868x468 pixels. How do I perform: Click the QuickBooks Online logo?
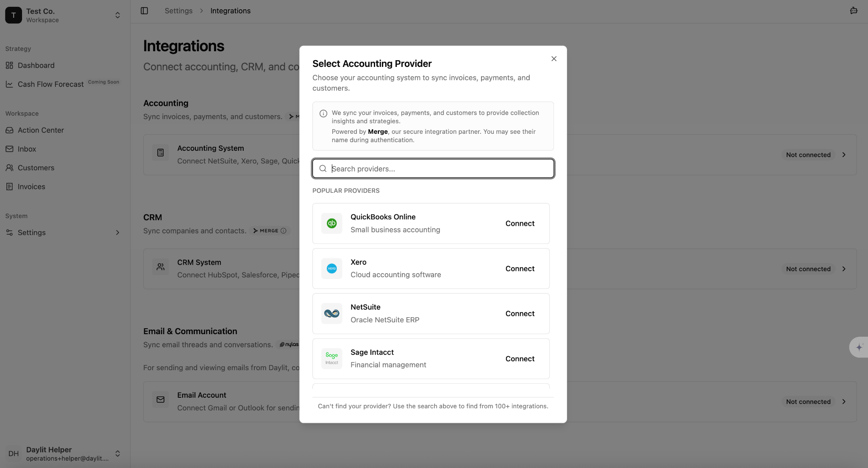pyautogui.click(x=331, y=223)
